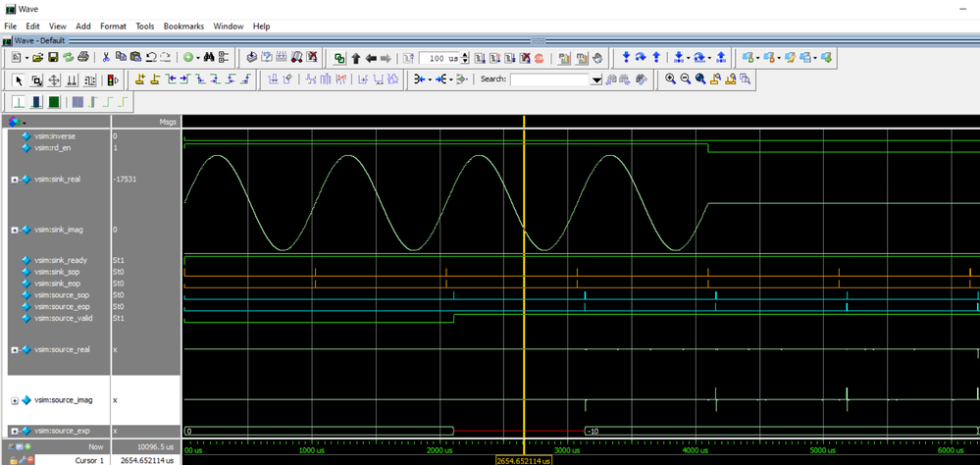Expand the vsim:source_imag signal
The image size is (980, 465).
(x=14, y=400)
